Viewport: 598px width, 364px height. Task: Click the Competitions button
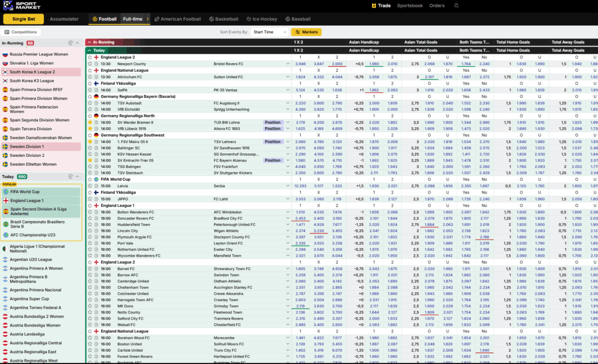[20, 32]
